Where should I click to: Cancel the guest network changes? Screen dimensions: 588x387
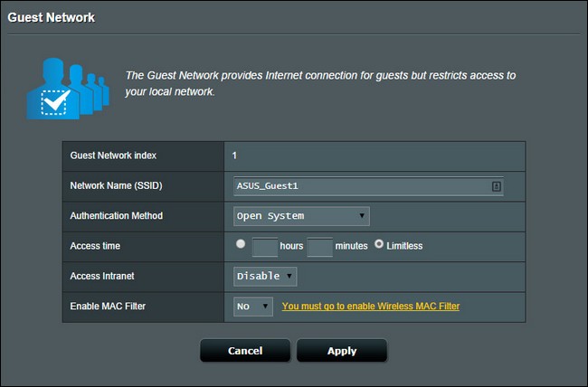pos(245,351)
